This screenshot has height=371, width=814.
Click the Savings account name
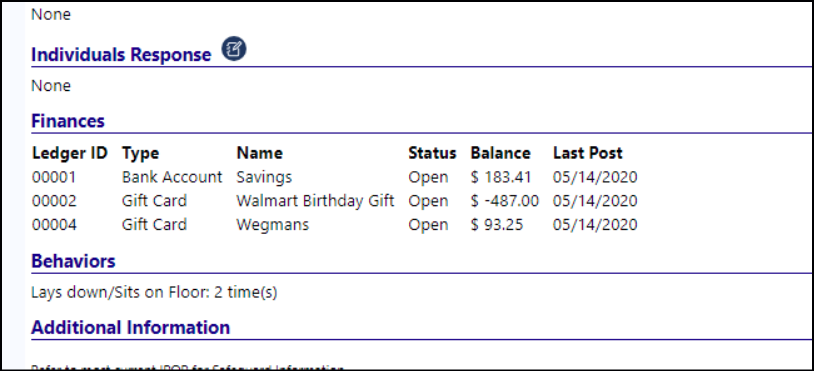(264, 177)
